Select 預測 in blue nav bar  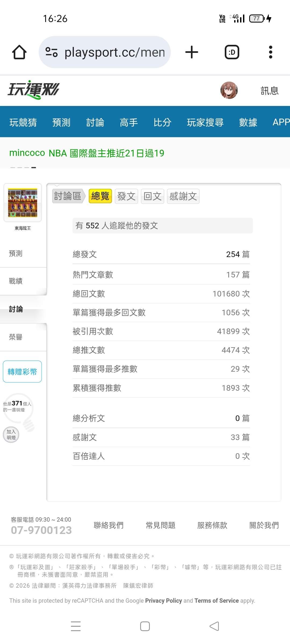(x=61, y=122)
